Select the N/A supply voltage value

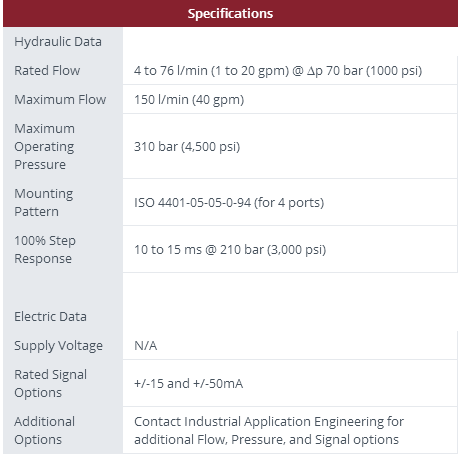[x=145, y=346]
